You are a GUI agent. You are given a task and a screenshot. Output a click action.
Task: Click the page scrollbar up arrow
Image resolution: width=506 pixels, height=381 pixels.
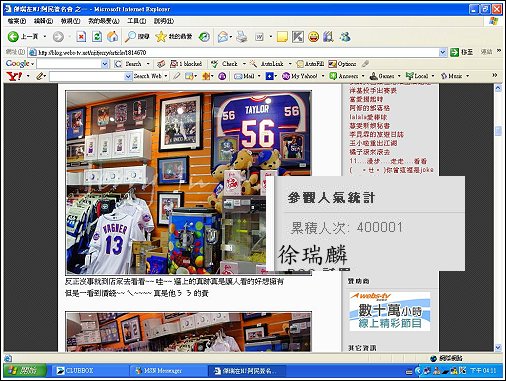pyautogui.click(x=498, y=88)
